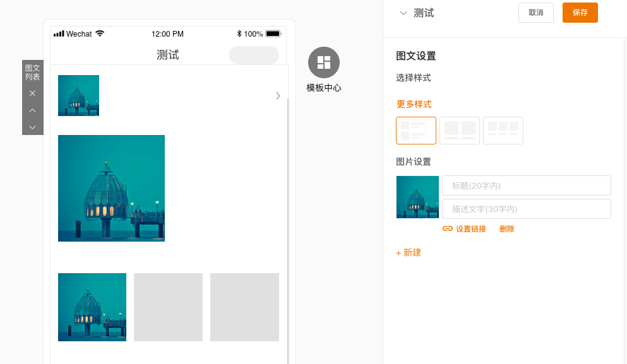Open the 模板中心 template center icon

[x=323, y=62]
